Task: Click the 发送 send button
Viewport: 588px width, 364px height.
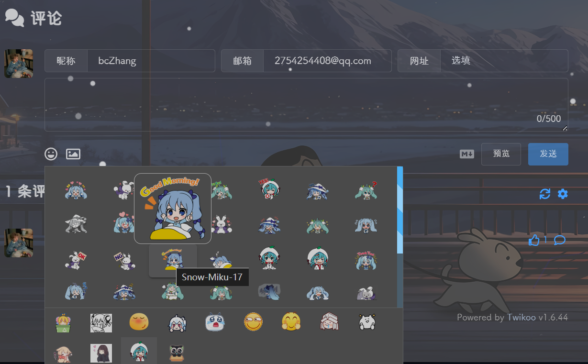Action: pyautogui.click(x=548, y=154)
